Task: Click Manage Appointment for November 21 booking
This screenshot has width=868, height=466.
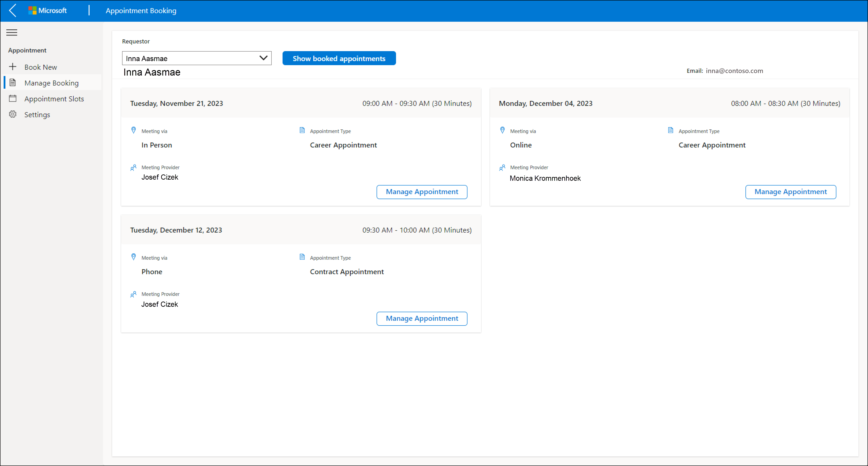Action: 422,191
